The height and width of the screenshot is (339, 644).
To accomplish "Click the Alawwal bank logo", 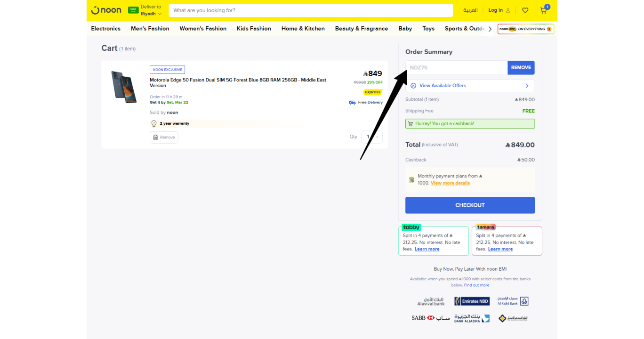I will [431, 301].
